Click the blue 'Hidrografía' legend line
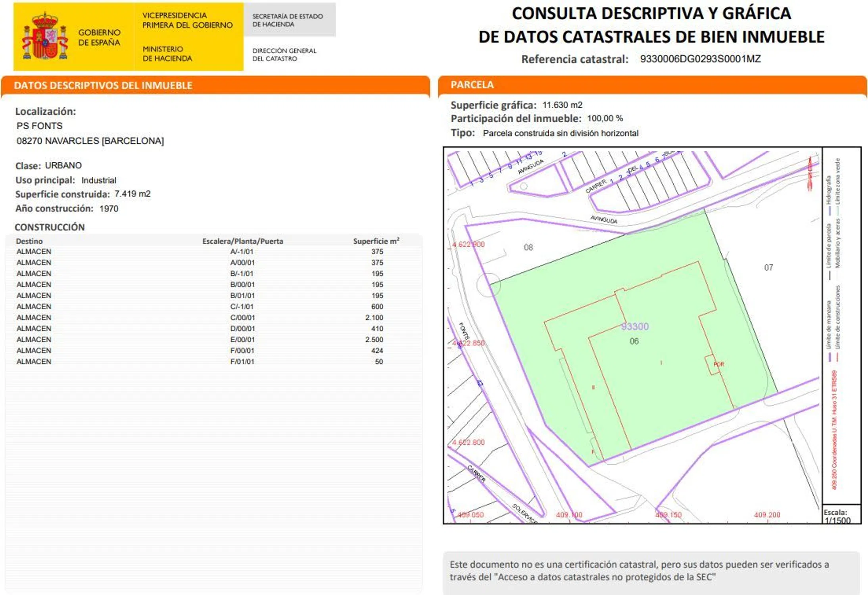The height and width of the screenshot is (595, 868). click(830, 211)
